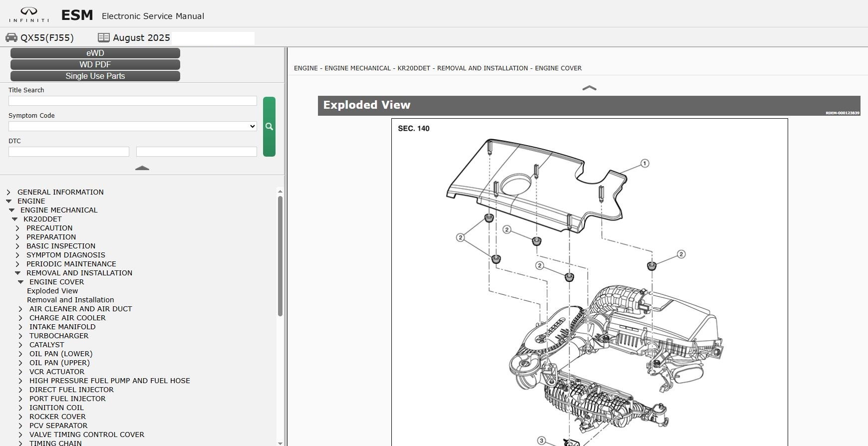Open the Removal and Installation page
This screenshot has height=446, width=868.
click(x=70, y=300)
